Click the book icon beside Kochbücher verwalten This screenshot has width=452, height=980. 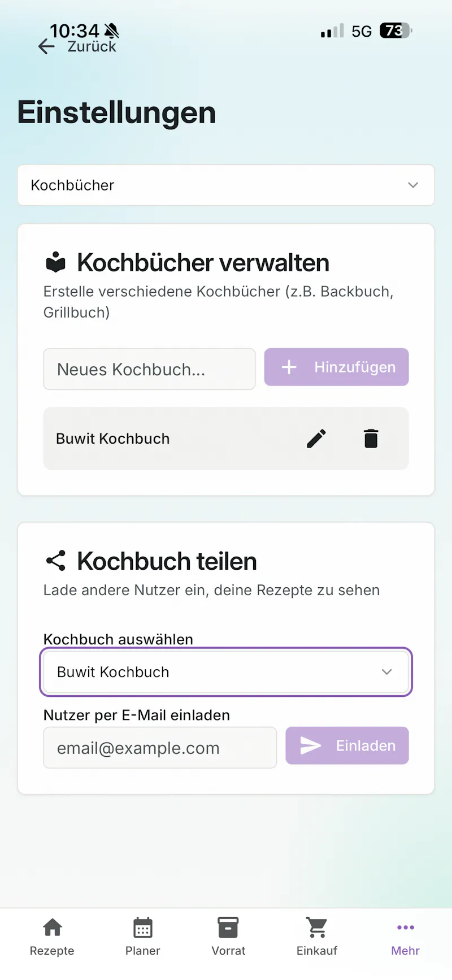click(55, 262)
